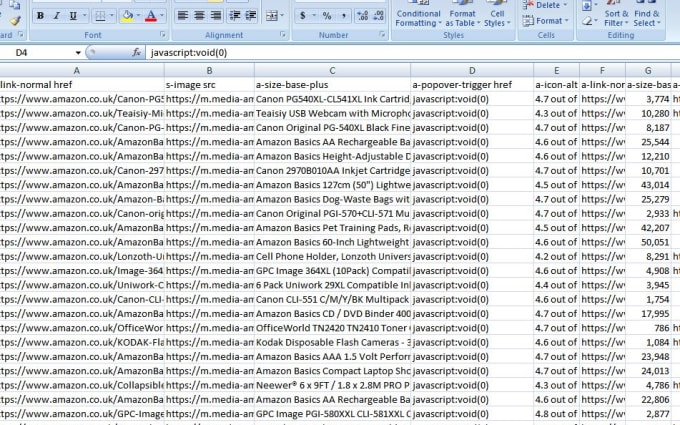The width and height of the screenshot is (680, 425).
Task: Click Clear eraser icon
Action: [587, 20]
